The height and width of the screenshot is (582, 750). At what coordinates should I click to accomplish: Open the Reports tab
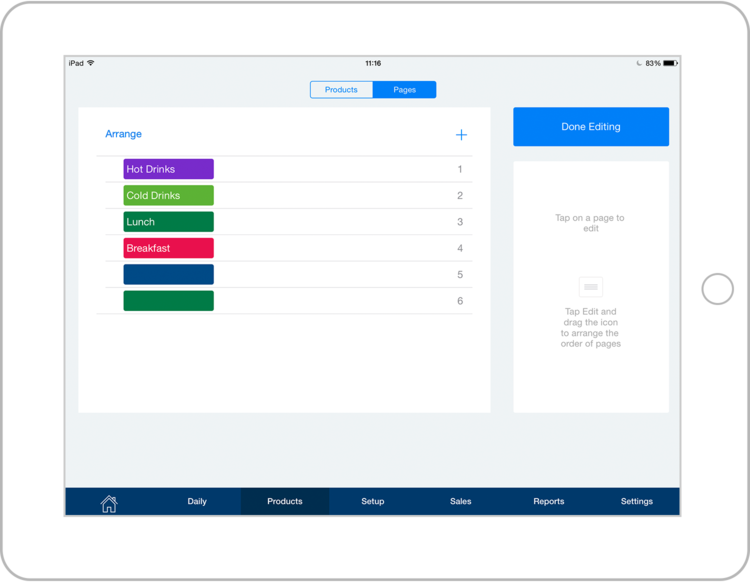[549, 501]
